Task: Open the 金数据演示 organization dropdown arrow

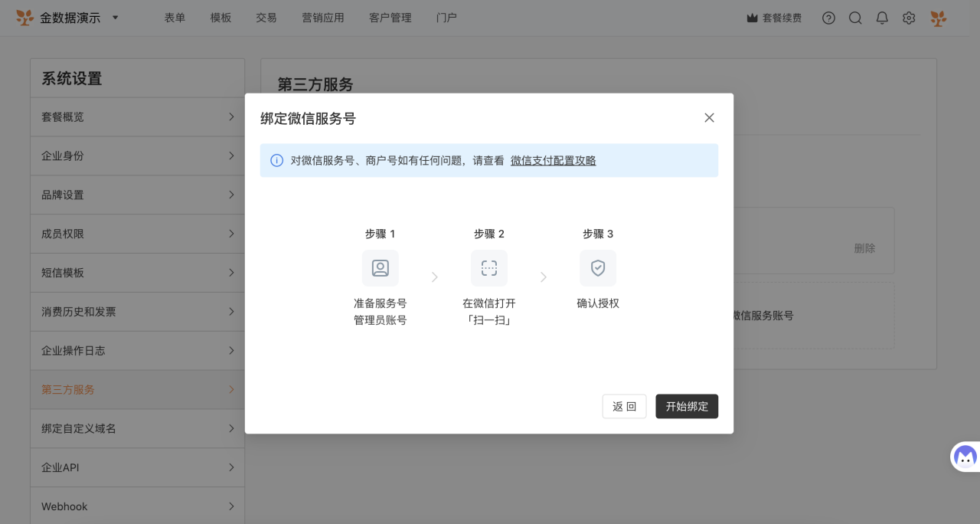Action: click(116, 18)
